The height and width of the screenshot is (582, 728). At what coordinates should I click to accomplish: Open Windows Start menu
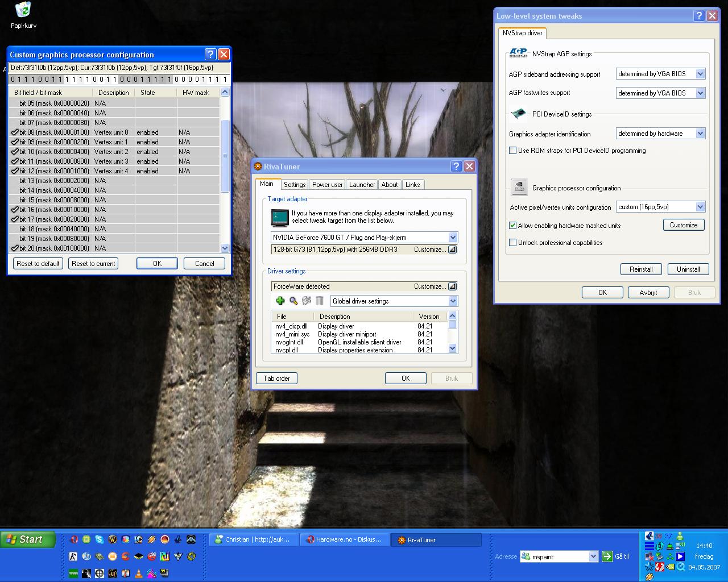pyautogui.click(x=28, y=539)
